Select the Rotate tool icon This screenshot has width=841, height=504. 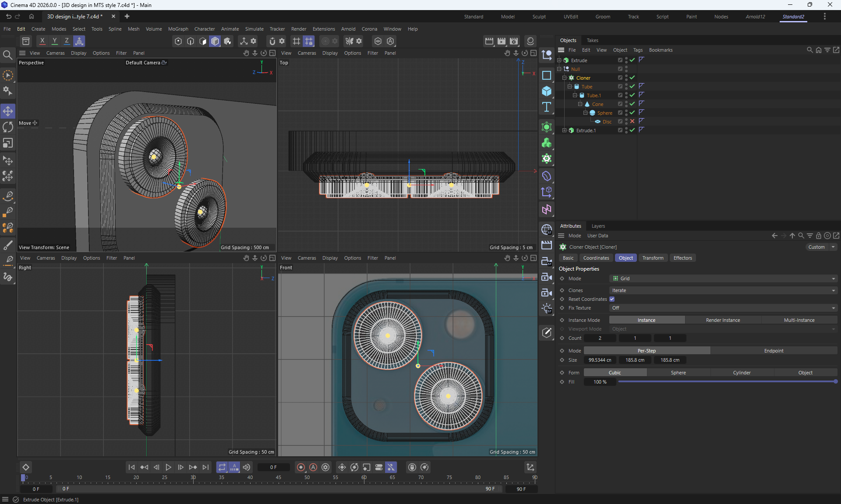(8, 127)
